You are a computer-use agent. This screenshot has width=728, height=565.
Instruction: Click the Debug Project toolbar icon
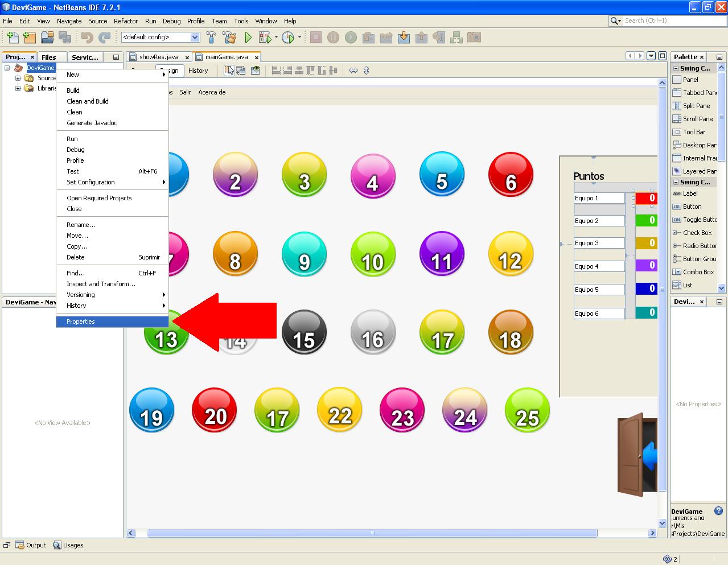[x=265, y=38]
